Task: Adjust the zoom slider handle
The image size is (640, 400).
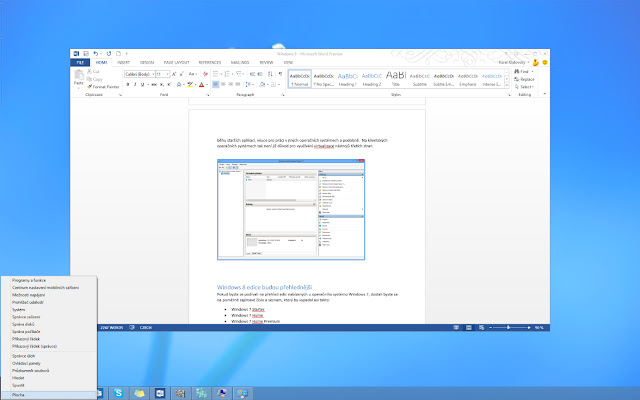Action: tap(508, 328)
